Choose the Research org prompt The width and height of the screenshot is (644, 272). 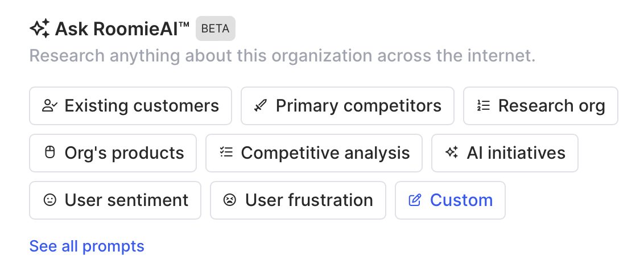tap(540, 106)
